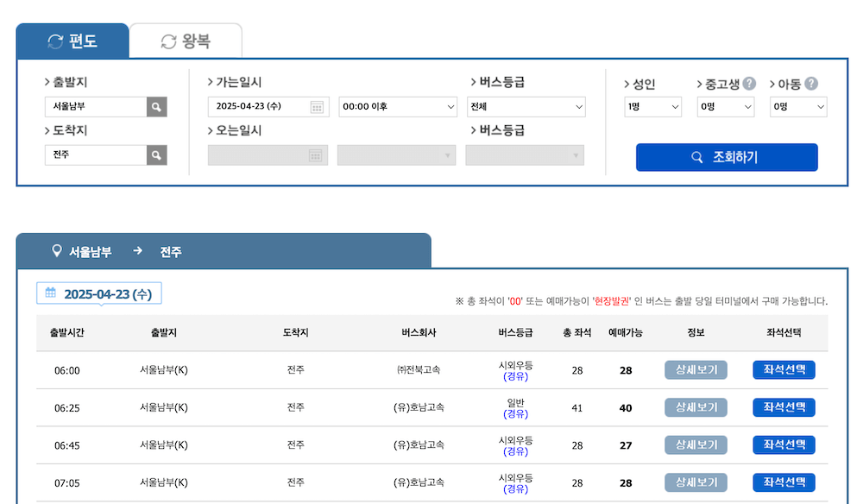
Task: Click 좌석선택 for the 06:25 bus
Action: coord(784,407)
